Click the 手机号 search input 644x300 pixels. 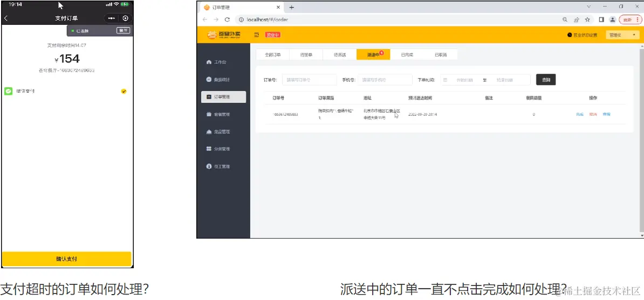click(385, 80)
